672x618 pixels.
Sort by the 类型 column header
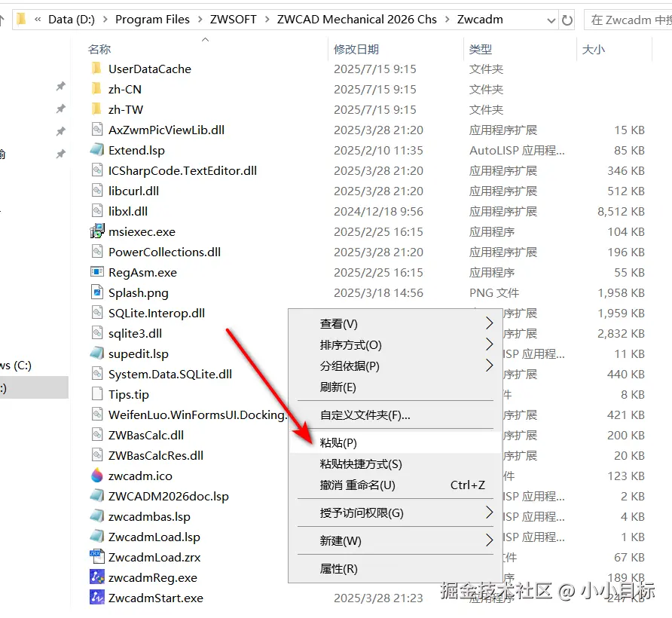tap(481, 49)
